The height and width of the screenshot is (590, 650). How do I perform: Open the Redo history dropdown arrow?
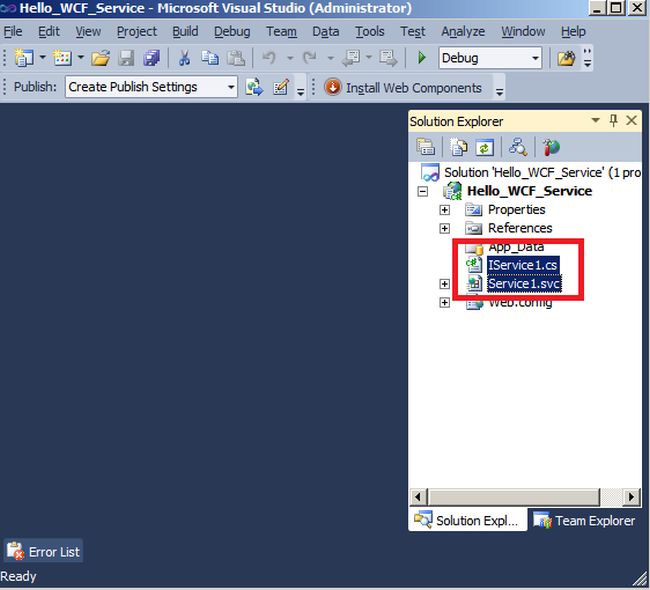point(330,58)
